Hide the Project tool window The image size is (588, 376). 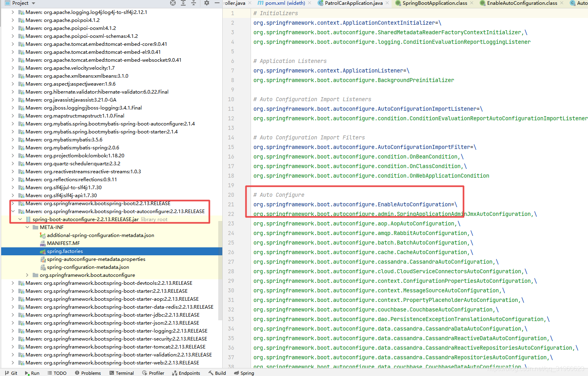click(217, 3)
